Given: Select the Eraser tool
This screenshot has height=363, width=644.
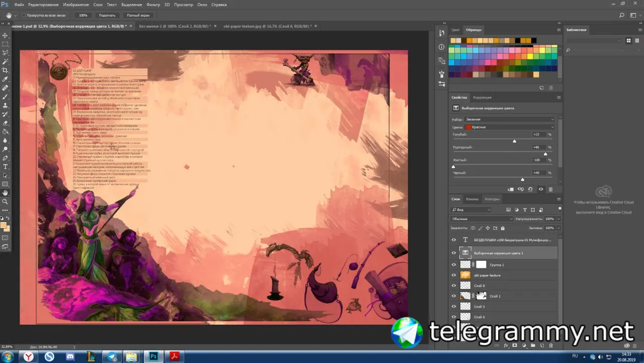Looking at the screenshot, I should pyautogui.click(x=6, y=123).
